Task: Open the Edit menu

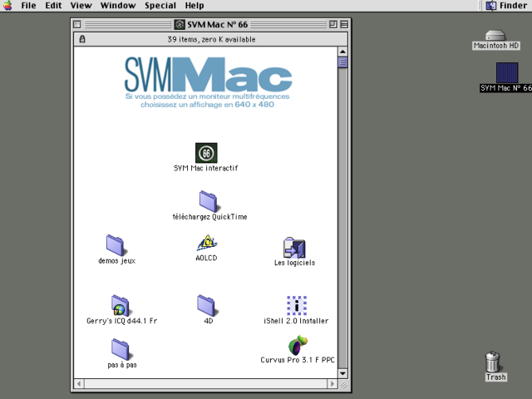Action: coord(53,6)
